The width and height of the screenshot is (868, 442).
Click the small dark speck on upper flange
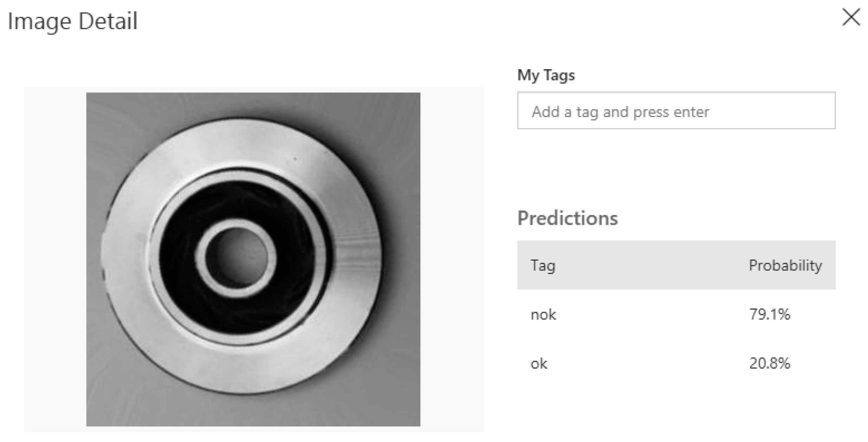(295, 159)
